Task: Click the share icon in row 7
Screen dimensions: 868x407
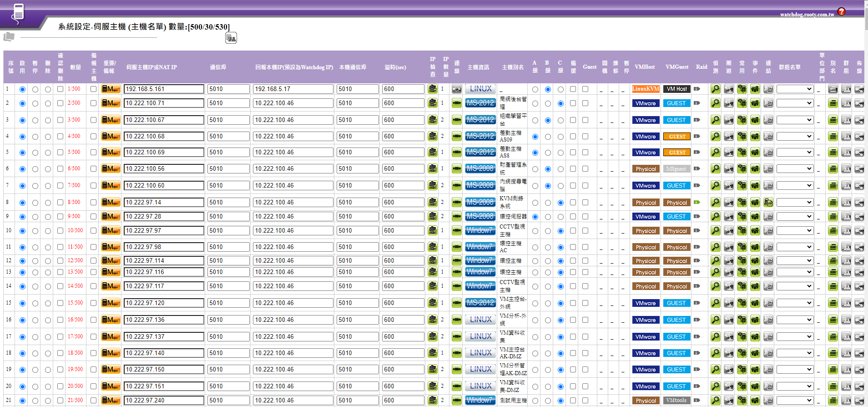Action: (x=859, y=186)
